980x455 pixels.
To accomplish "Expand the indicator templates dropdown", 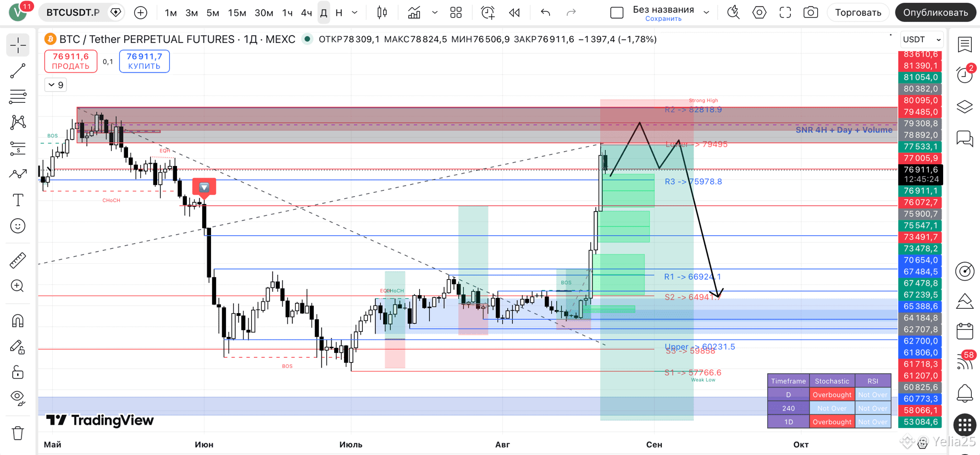I will click(435, 12).
